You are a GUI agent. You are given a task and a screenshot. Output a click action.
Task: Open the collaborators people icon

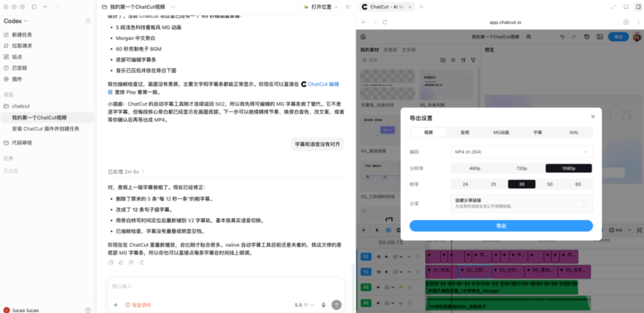[528, 37]
